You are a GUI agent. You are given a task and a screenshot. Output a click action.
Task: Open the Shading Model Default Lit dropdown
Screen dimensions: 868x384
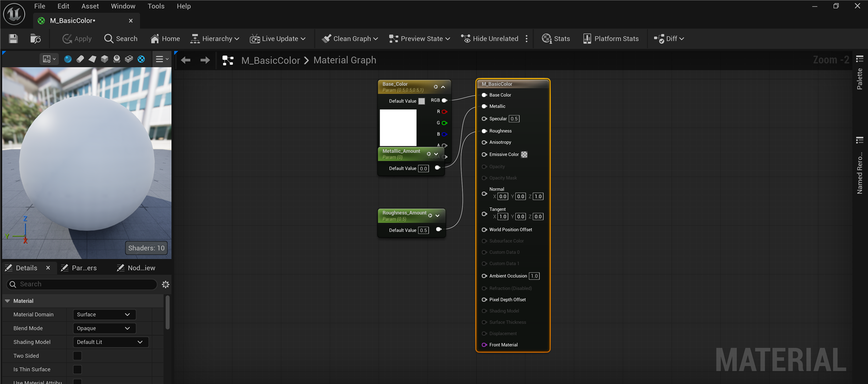[110, 342]
